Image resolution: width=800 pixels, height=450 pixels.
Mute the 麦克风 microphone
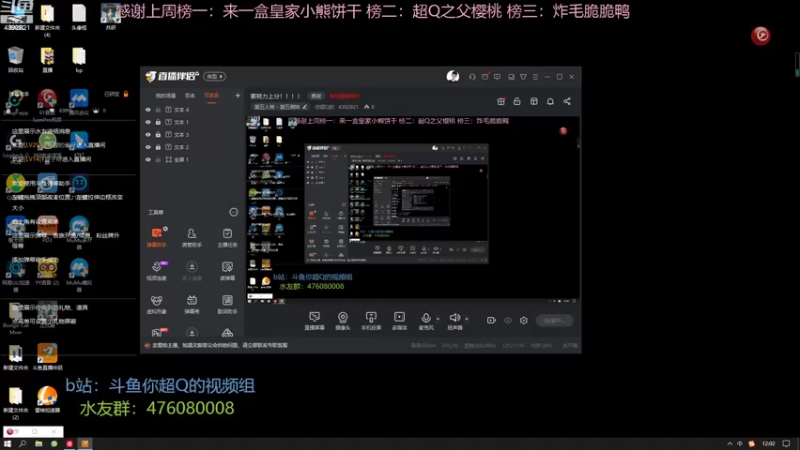[x=426, y=321]
